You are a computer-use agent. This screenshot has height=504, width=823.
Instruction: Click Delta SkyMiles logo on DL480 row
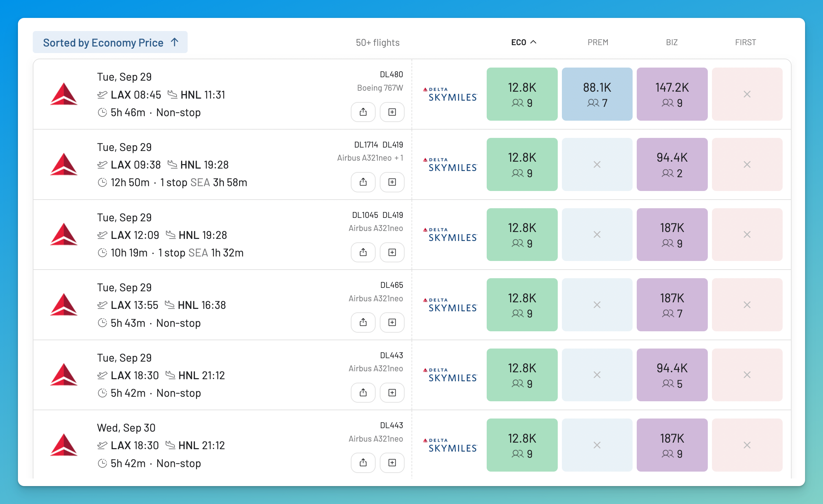tap(450, 94)
